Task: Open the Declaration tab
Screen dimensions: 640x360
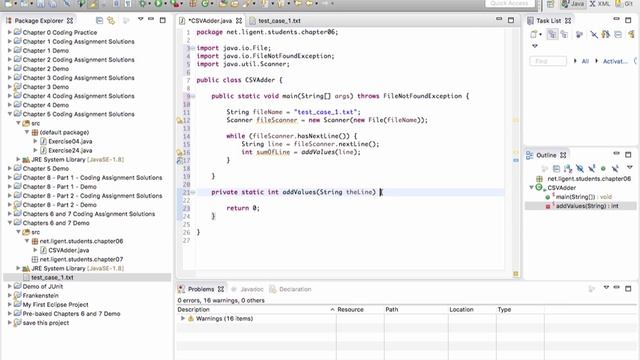Action: pyautogui.click(x=291, y=289)
